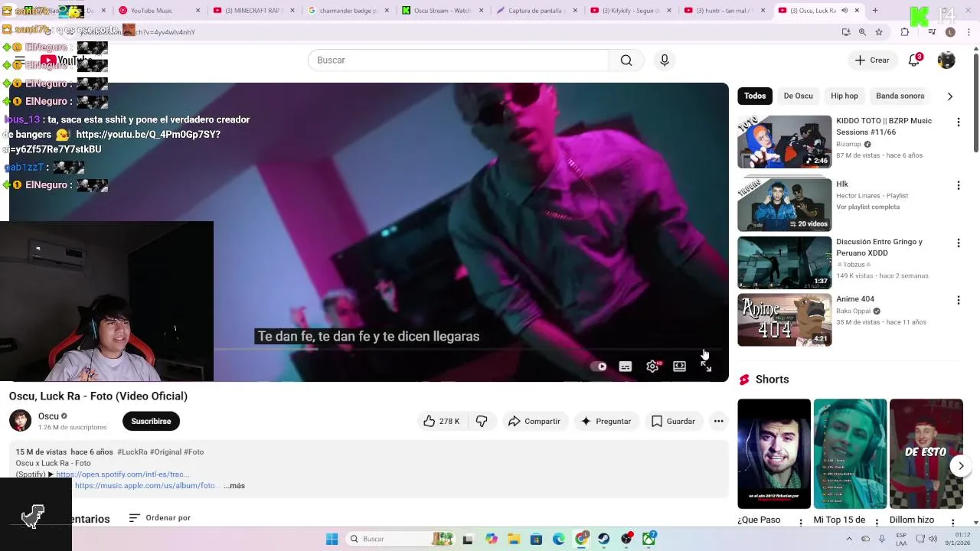
Task: Open Xbox app from taskbar
Action: [649, 539]
